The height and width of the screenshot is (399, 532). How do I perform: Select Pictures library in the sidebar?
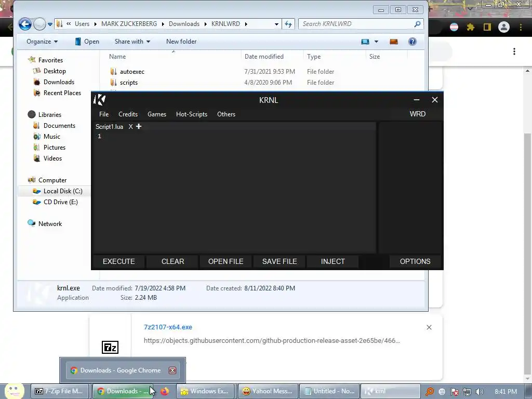point(54,147)
